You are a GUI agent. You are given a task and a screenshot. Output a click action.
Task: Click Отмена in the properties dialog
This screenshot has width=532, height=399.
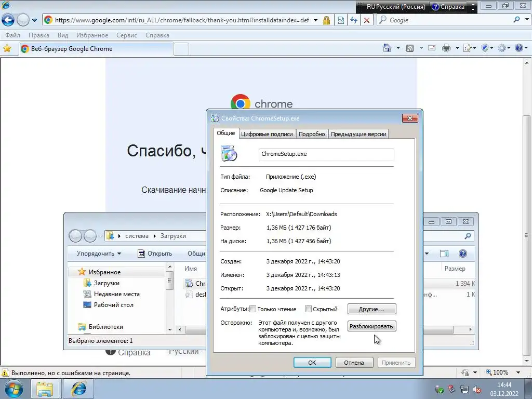coord(354,362)
